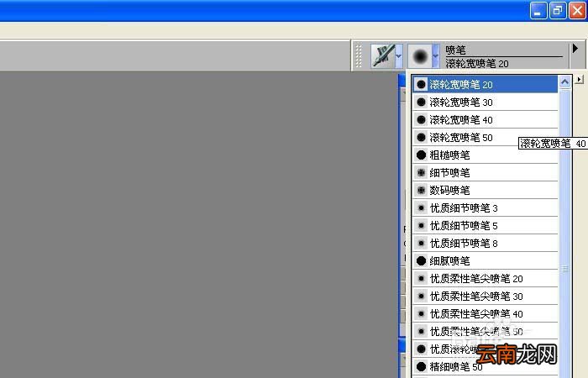Click the variant list scrollbar thumb
Screen dimensions: 588x378
click(x=564, y=269)
